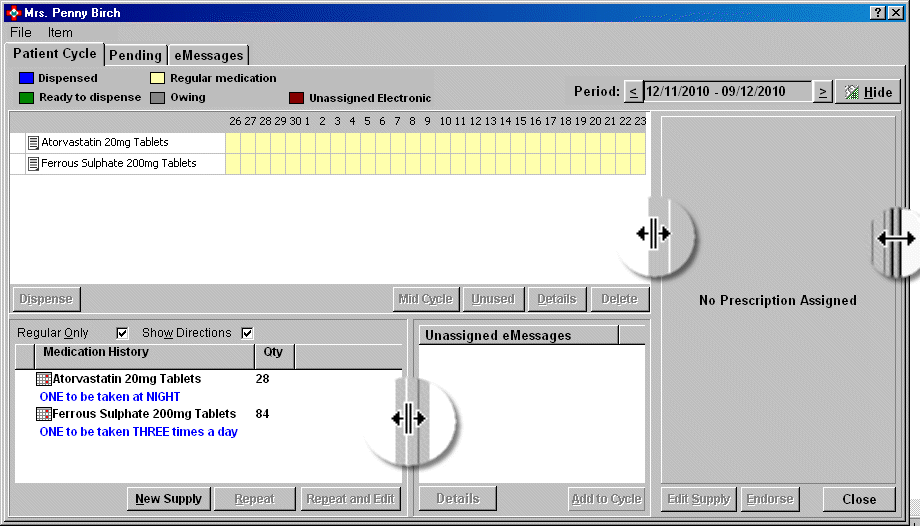The image size is (920, 526).
Task: Click the Atorvastatin prescription icon in cycle grid
Action: click(34, 143)
